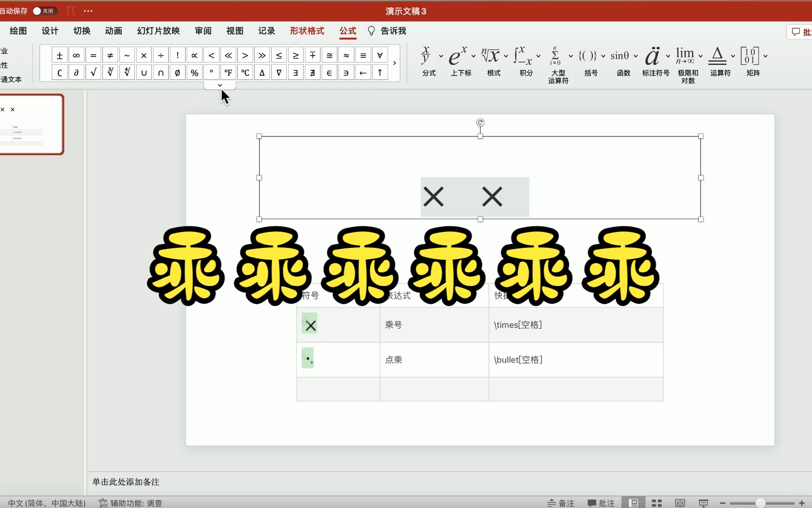The width and height of the screenshot is (812, 508).
Task: Open more options ellipsis in title bar
Action: click(88, 11)
